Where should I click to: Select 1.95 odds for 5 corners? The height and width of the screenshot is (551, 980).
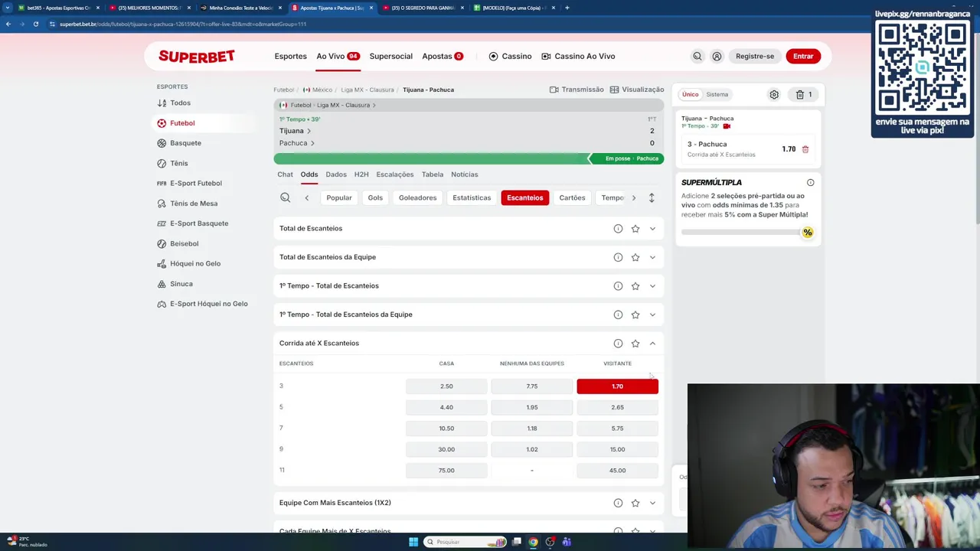tap(532, 407)
